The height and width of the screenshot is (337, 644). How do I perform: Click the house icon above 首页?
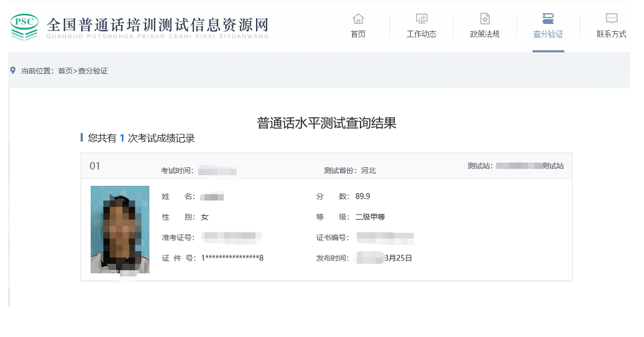tap(358, 18)
